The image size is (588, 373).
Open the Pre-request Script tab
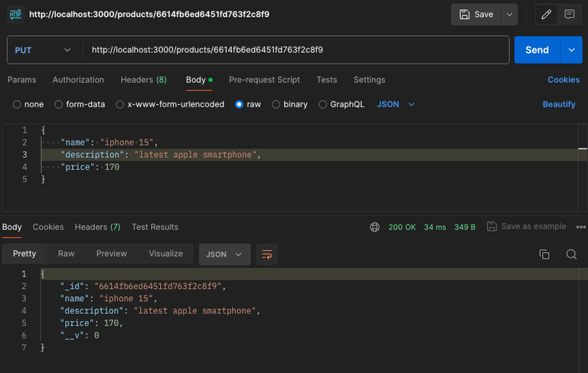pyautogui.click(x=264, y=80)
